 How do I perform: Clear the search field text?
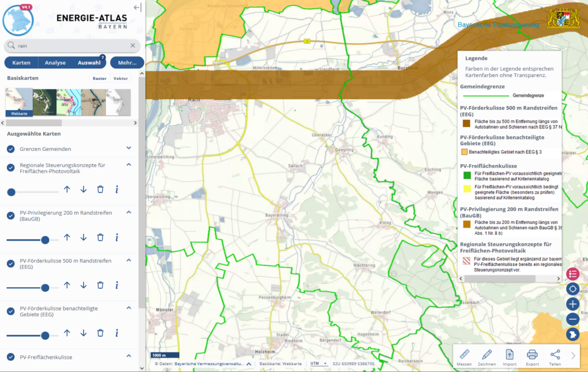coord(133,45)
